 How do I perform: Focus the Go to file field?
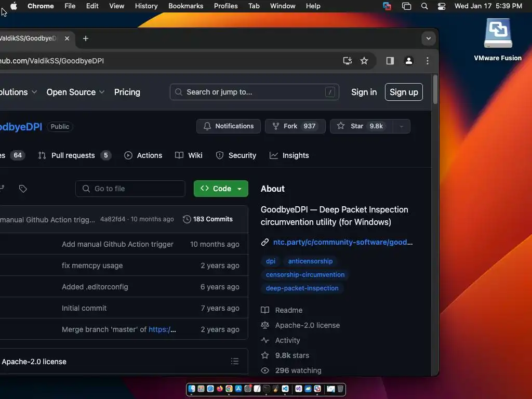tap(130, 189)
